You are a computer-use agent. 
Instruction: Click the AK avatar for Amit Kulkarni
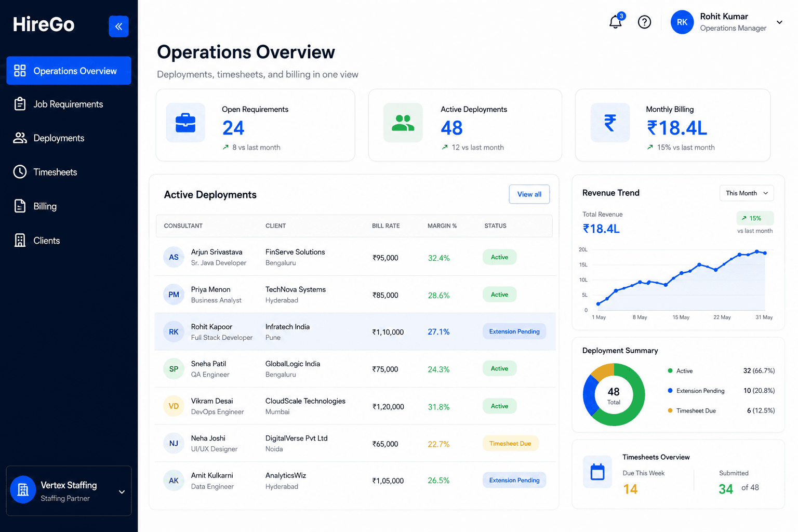click(174, 481)
